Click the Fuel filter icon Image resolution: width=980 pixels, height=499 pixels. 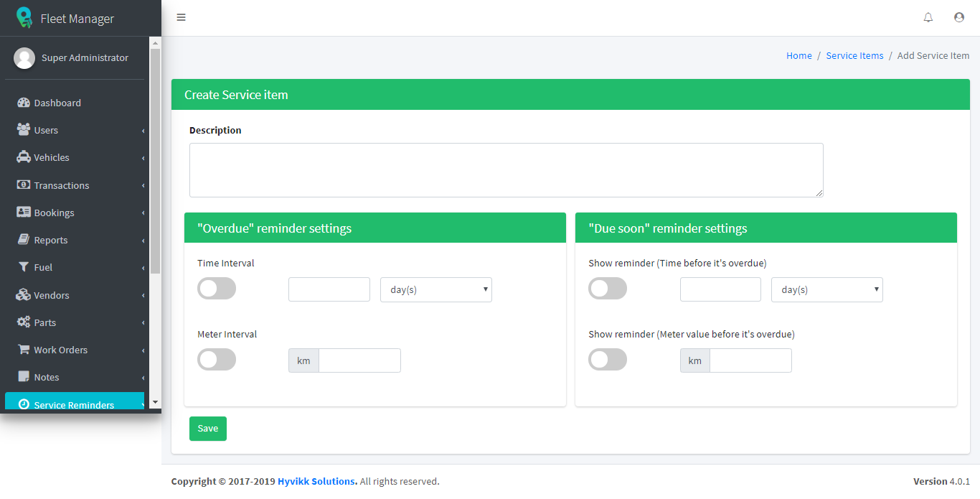click(x=24, y=267)
